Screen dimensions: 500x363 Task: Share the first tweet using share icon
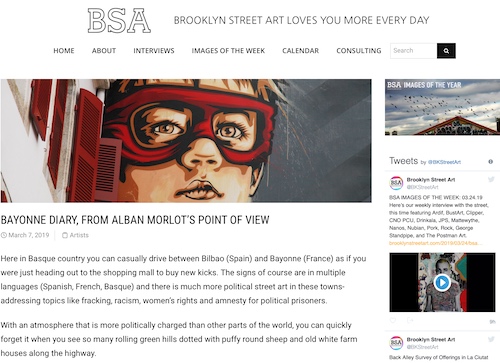[410, 320]
